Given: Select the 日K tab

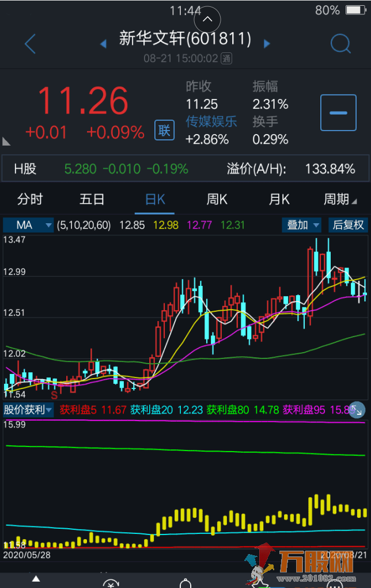Looking at the screenshot, I should pyautogui.click(x=155, y=199).
